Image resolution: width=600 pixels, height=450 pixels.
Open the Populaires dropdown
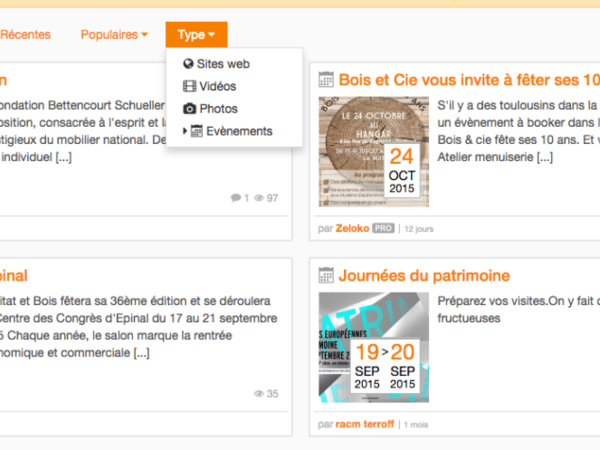pyautogui.click(x=114, y=35)
